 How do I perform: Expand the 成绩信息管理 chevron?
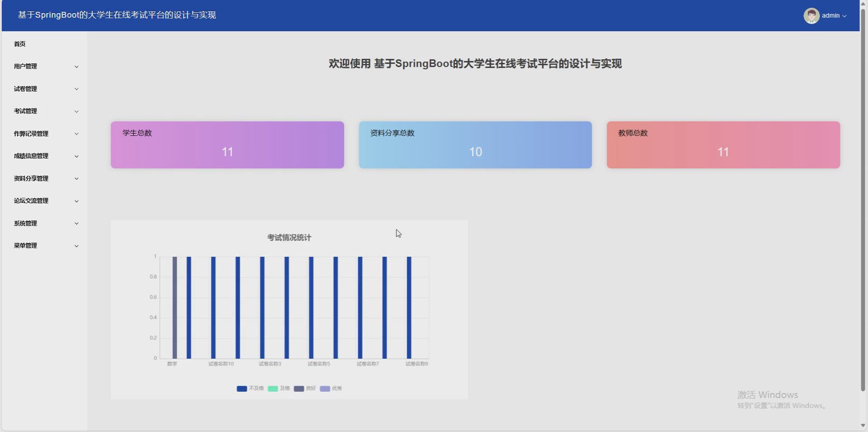tap(76, 156)
